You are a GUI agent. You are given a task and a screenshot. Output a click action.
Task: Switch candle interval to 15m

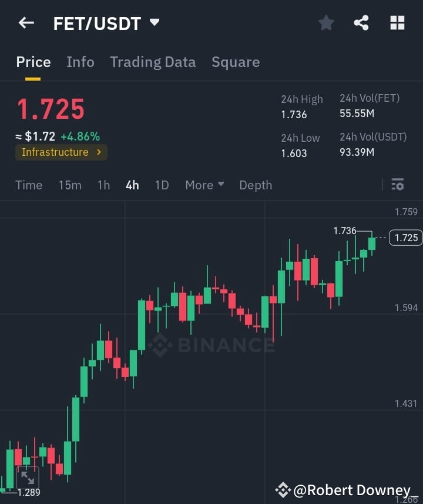(x=70, y=185)
